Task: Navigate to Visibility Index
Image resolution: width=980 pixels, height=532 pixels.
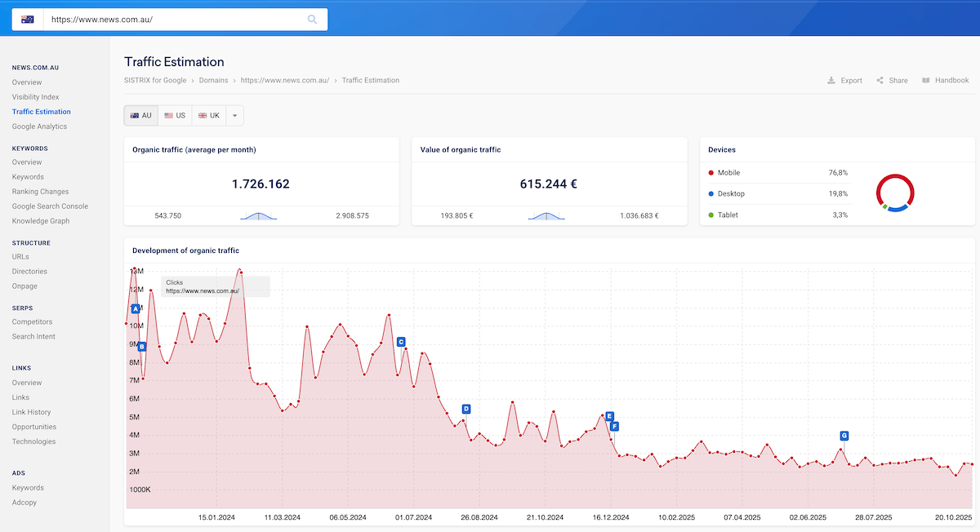Action: click(x=36, y=96)
